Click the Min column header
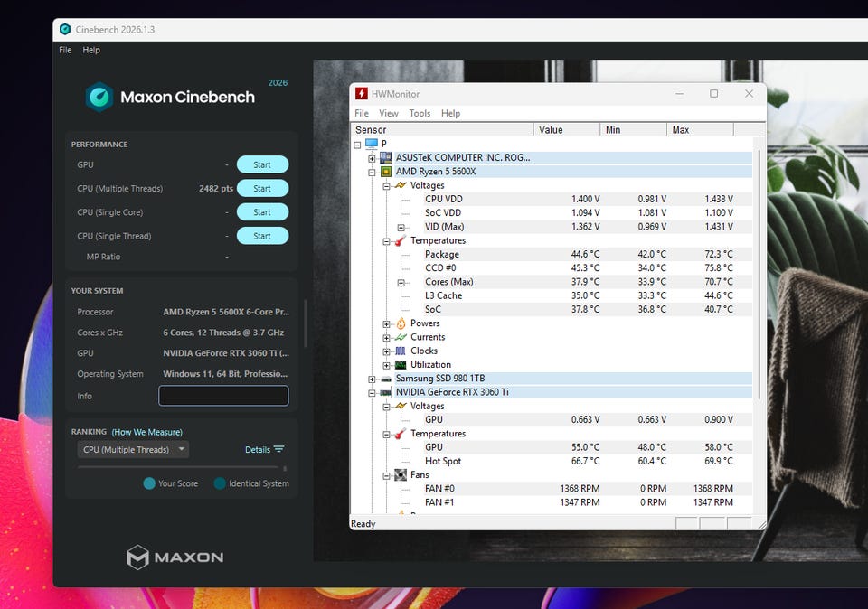The height and width of the screenshot is (609, 868). coord(633,130)
